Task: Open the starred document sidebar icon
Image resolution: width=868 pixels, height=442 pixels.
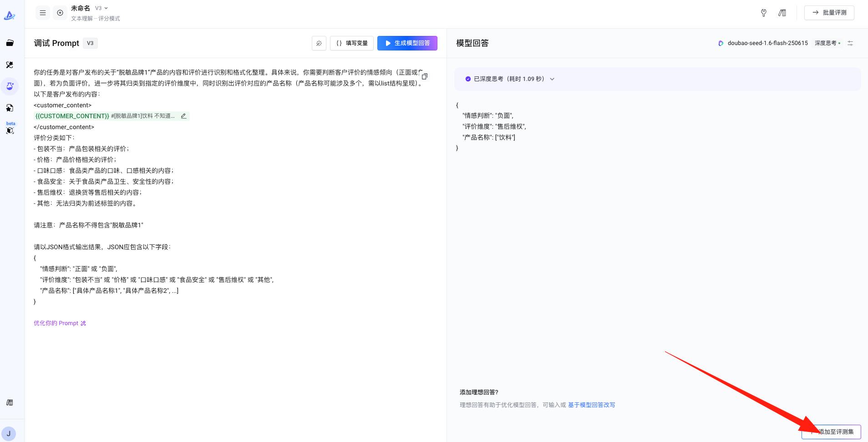Action: point(10,108)
